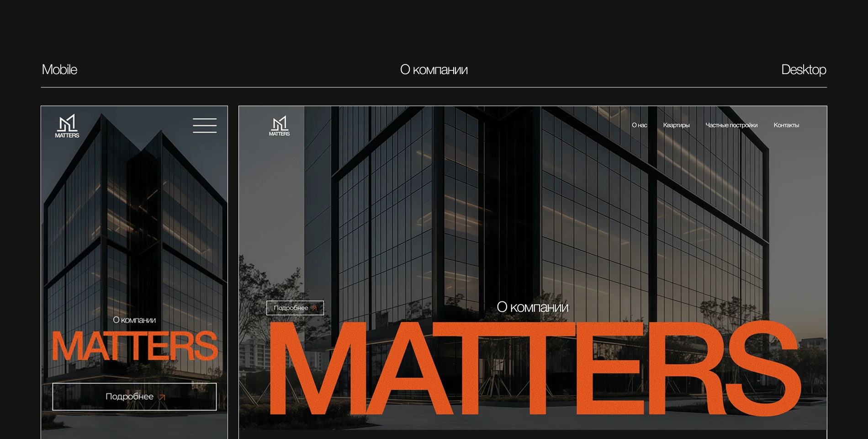This screenshot has width=868, height=439.
Task: Click the mobile mockup thumbnail on the left
Action: click(x=134, y=270)
